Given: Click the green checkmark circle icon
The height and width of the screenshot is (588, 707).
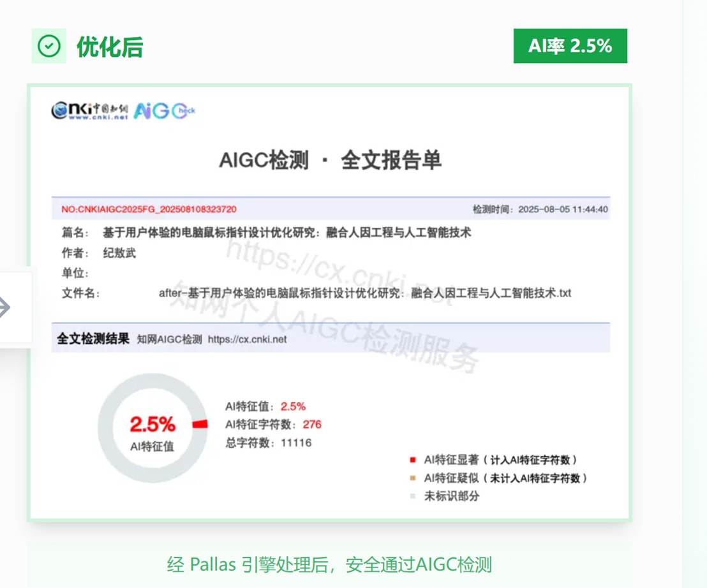Looking at the screenshot, I should [48, 46].
